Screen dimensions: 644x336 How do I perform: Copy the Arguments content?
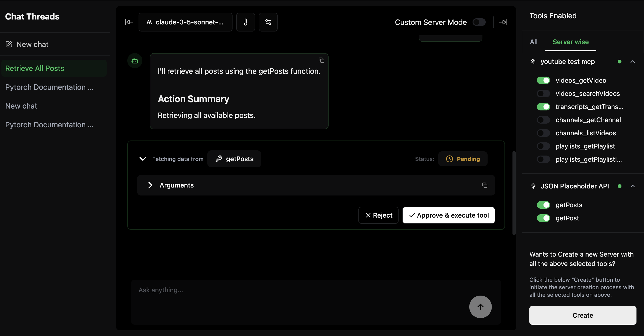[x=485, y=185]
